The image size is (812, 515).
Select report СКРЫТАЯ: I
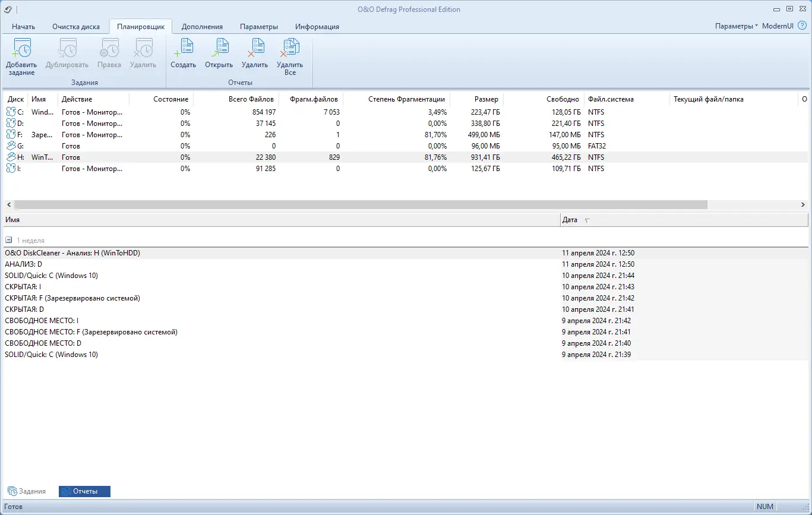406,287
